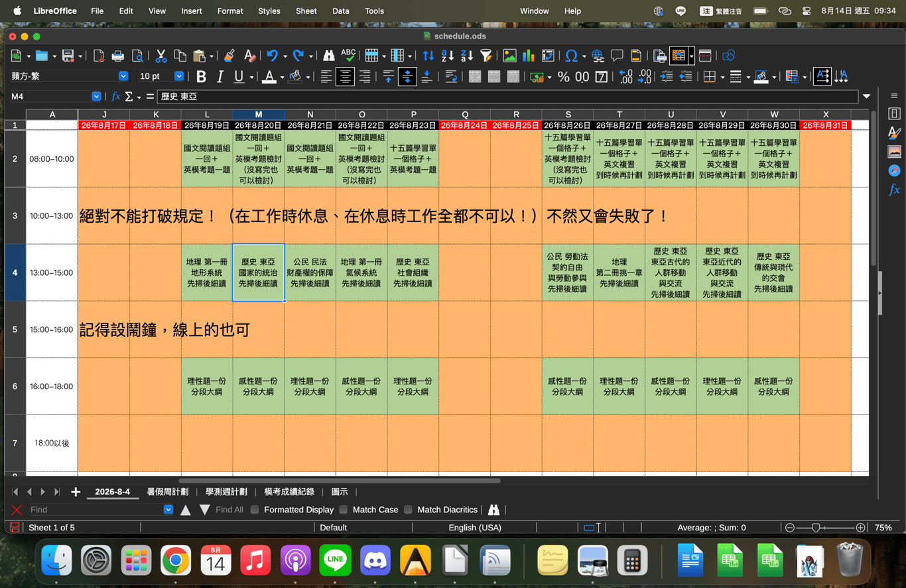
Task: Toggle the Match Diacritics checkbox
Action: click(x=408, y=510)
